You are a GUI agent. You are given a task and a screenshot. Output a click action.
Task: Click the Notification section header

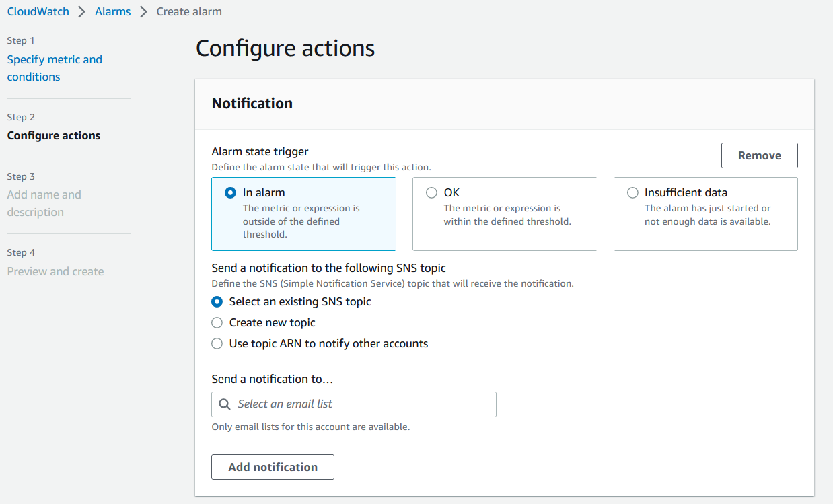click(x=252, y=103)
